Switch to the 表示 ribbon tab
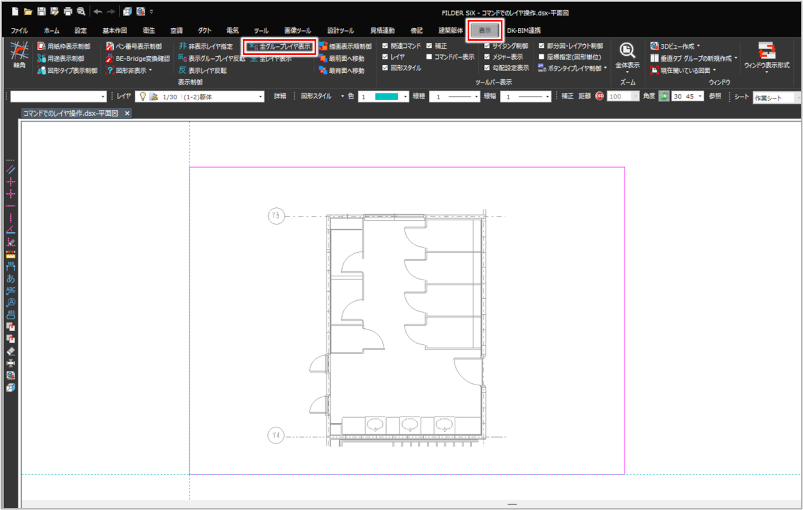Viewport: 803px width, 510px height. 485,31
